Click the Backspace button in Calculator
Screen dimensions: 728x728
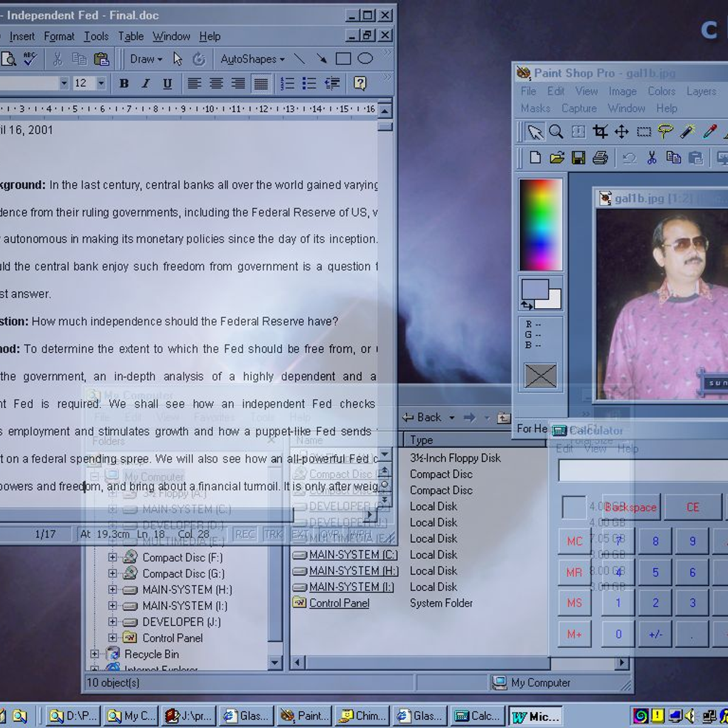(630, 507)
